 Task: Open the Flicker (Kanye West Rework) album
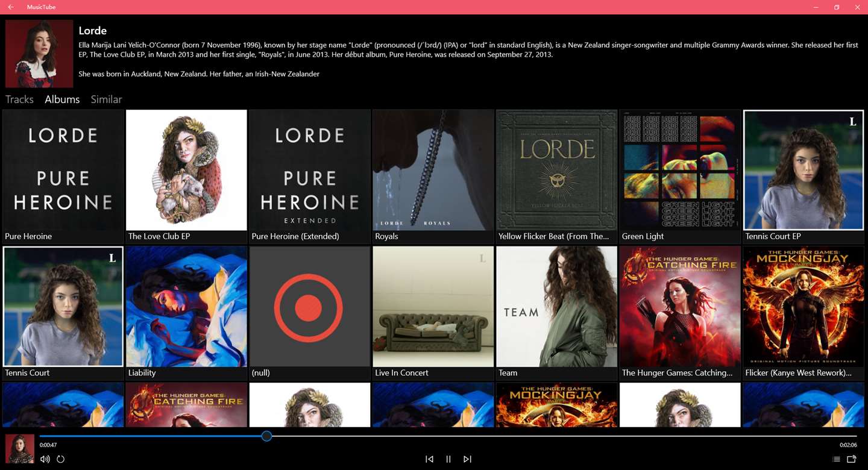click(804, 313)
